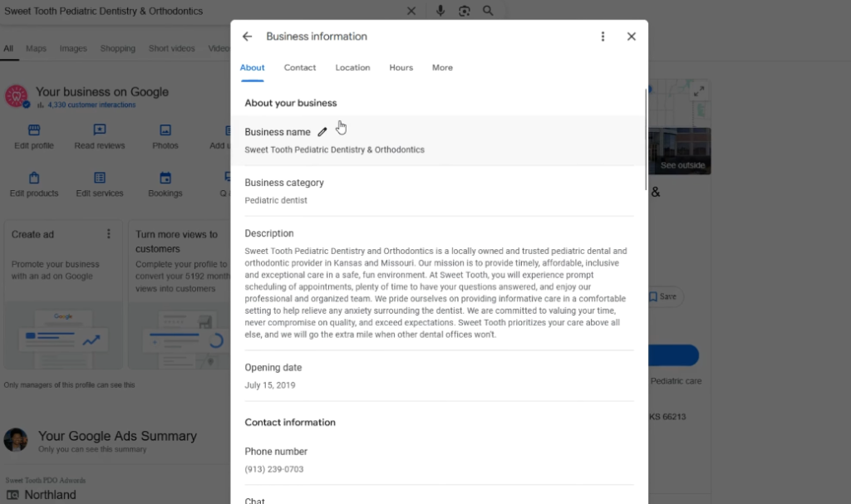The image size is (851, 504).
Task: Switch to the About tab
Action: coord(253,68)
